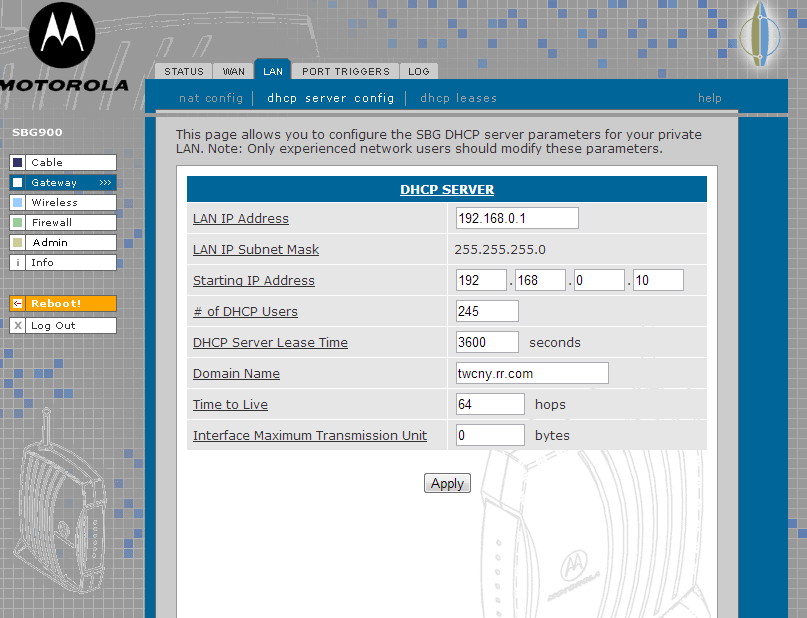The image size is (807, 618).
Task: Click the Domain Name input field
Action: (x=531, y=372)
